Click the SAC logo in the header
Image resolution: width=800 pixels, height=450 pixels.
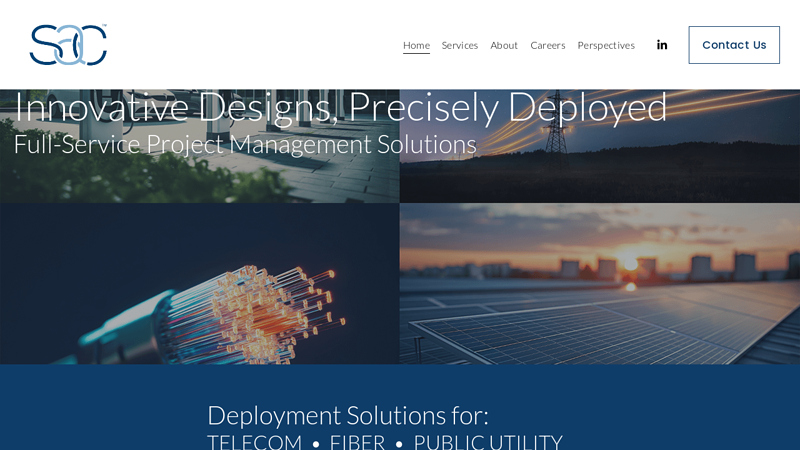pos(68,45)
